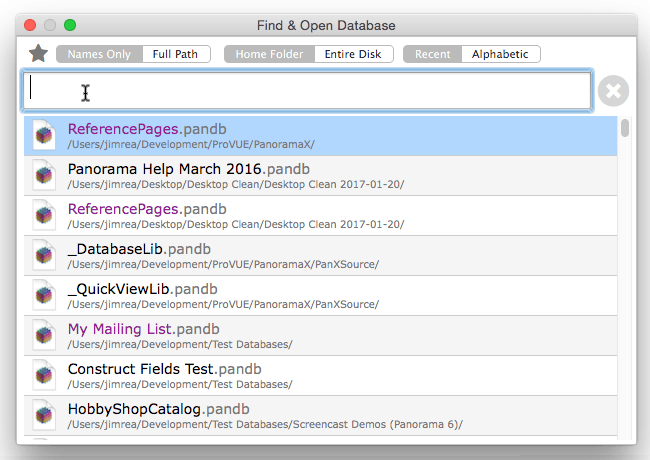Search the Entire Disk

point(354,54)
